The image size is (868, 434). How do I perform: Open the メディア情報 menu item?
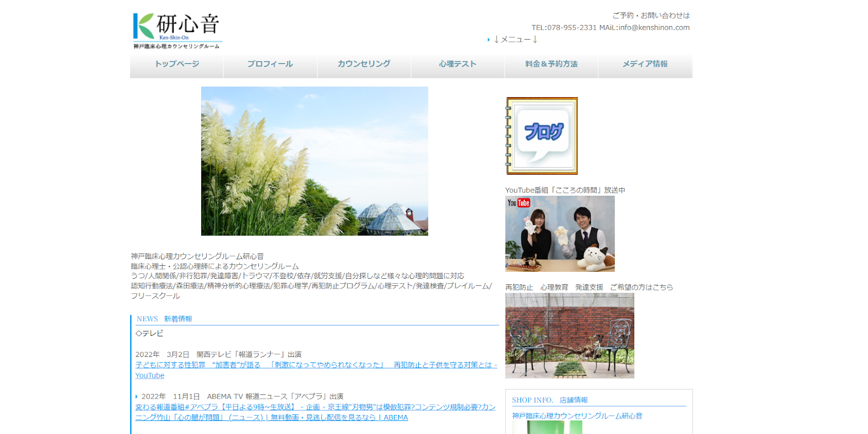click(645, 64)
